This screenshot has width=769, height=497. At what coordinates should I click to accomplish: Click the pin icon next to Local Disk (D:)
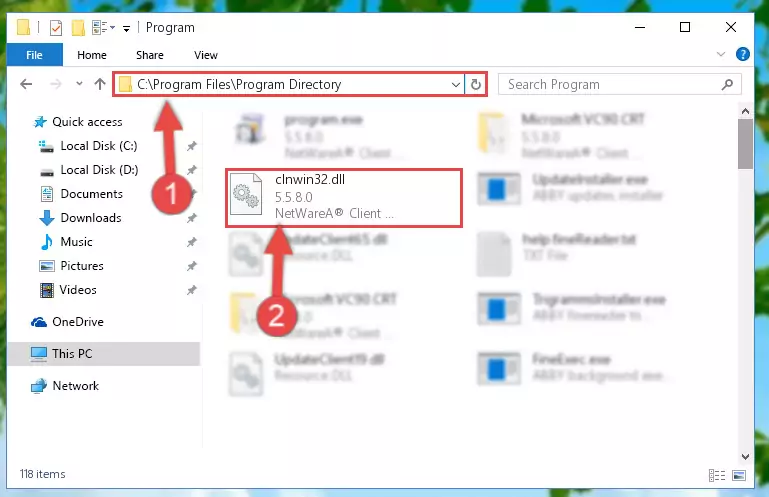191,170
